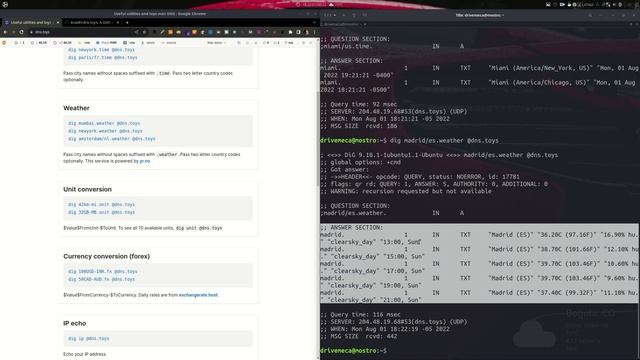640x360 pixels.
Task: Click 'dig 100USD-INR.fx @dns.toys' code line
Action: tap(103, 271)
